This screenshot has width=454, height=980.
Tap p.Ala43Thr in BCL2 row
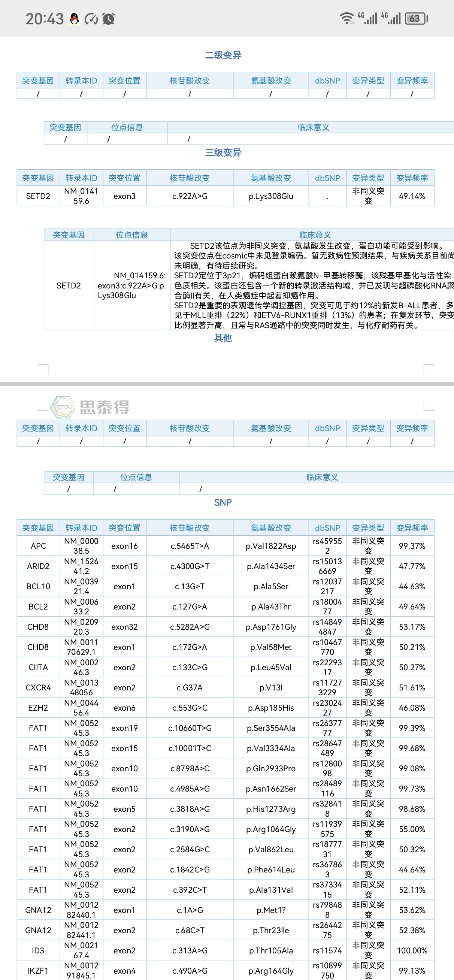[x=271, y=607]
